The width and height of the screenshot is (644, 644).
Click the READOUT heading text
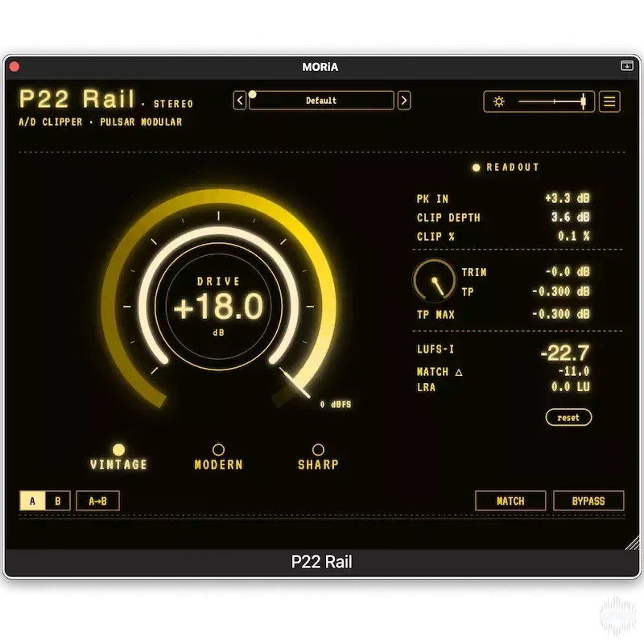click(513, 167)
